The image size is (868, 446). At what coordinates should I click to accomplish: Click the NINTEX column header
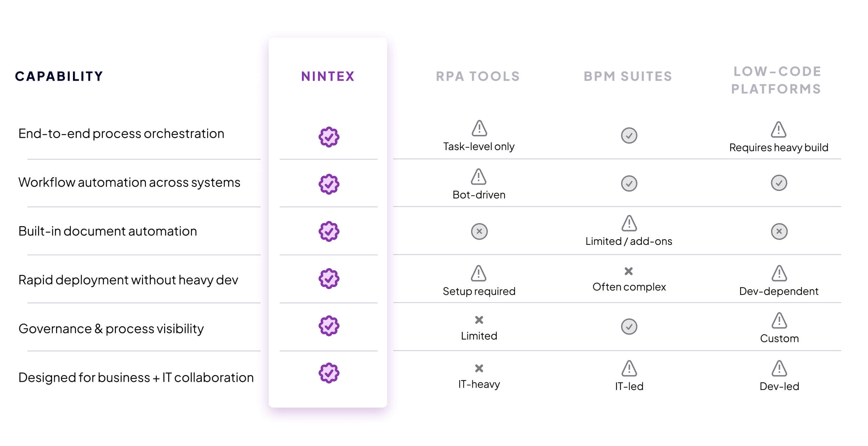pyautogui.click(x=328, y=76)
